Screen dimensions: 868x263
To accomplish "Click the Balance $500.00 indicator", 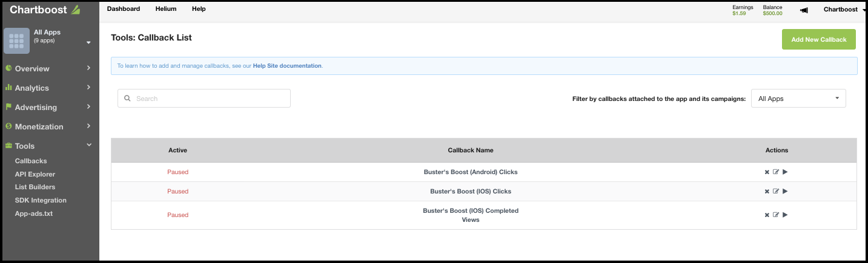I will (773, 10).
